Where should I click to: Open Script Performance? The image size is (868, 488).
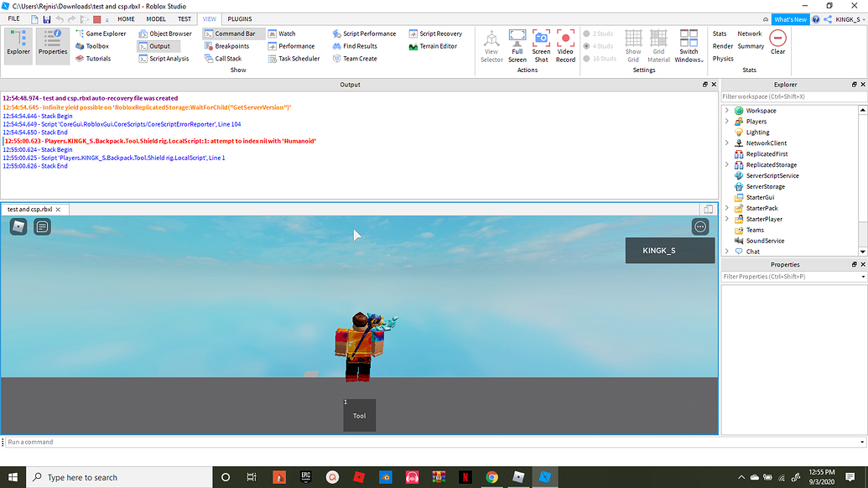[364, 34]
